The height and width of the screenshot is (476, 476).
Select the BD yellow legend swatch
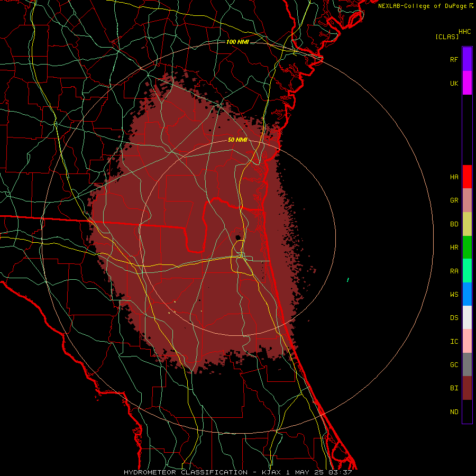(x=467, y=224)
